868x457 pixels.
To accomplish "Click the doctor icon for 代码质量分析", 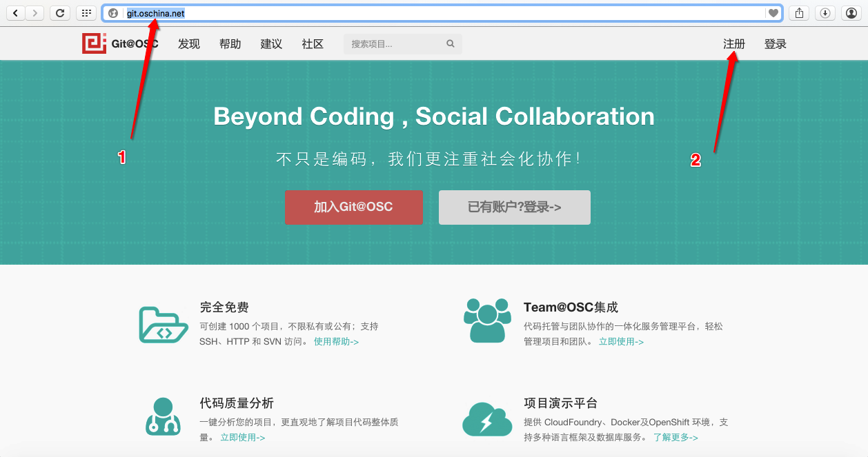I will (163, 416).
